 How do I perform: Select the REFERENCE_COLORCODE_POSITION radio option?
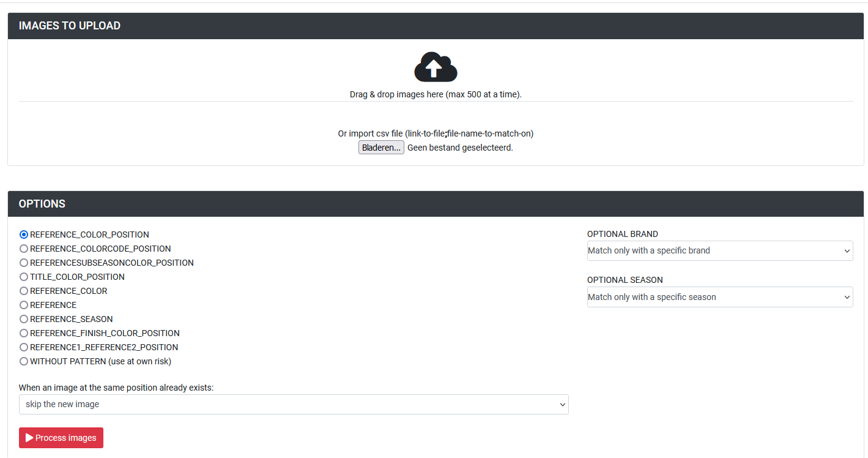click(x=24, y=249)
